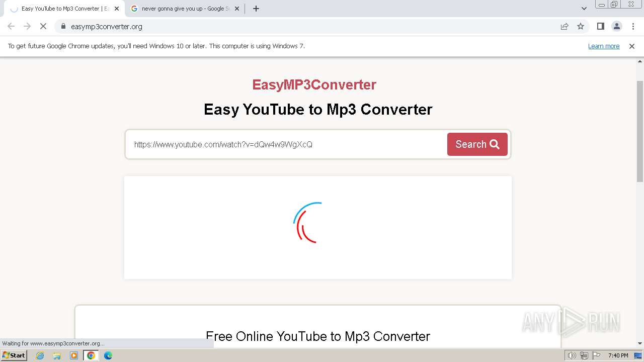The width and height of the screenshot is (644, 362).
Task: Open the Chrome profile avatar menu
Action: 616,26
